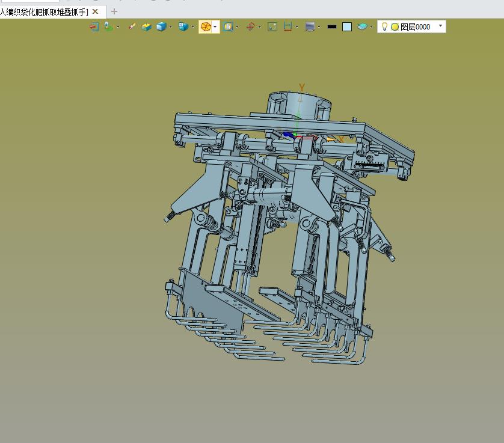Toggle the light bulb layer visibility icon
504x443 pixels.
point(384,26)
